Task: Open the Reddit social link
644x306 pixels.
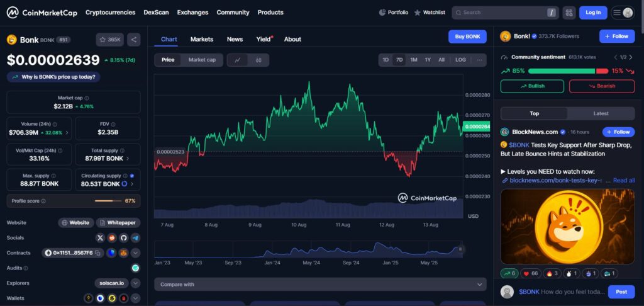Action: (112, 238)
